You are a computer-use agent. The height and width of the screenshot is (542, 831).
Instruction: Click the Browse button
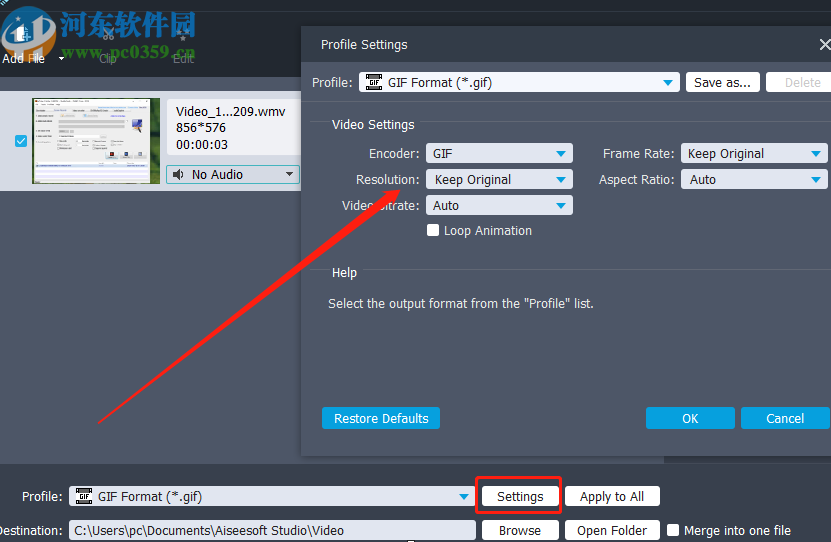(520, 530)
